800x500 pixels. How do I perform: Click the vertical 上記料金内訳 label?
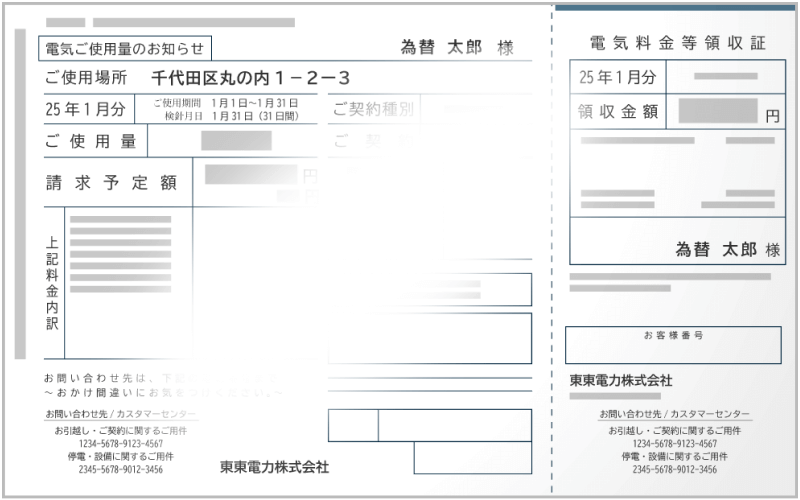click(x=52, y=283)
